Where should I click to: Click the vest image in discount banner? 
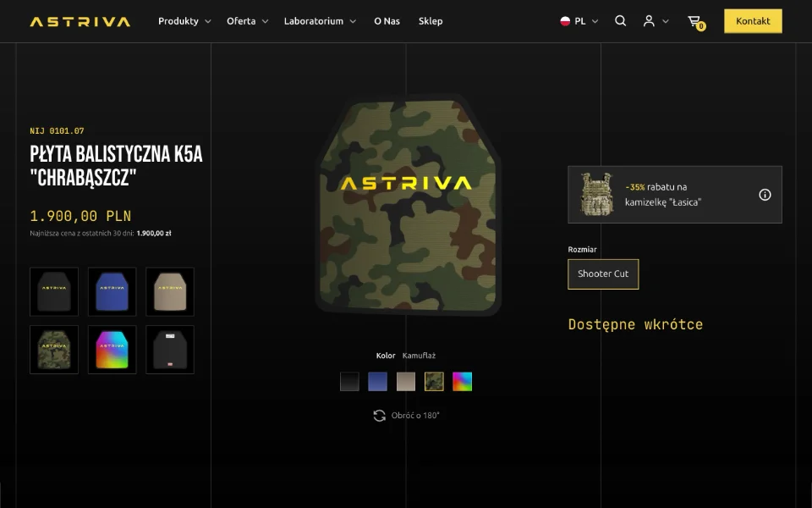pyautogui.click(x=596, y=194)
